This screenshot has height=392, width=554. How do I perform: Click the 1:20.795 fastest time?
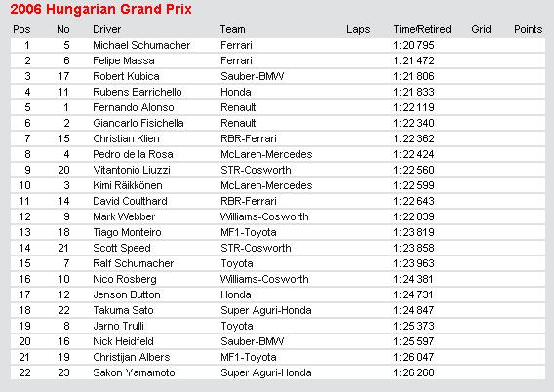[x=414, y=45]
